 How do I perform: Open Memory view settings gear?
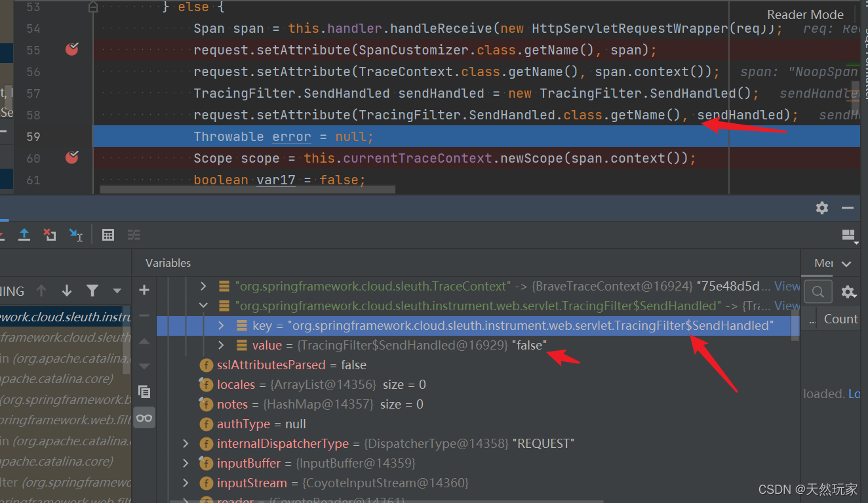[848, 292]
